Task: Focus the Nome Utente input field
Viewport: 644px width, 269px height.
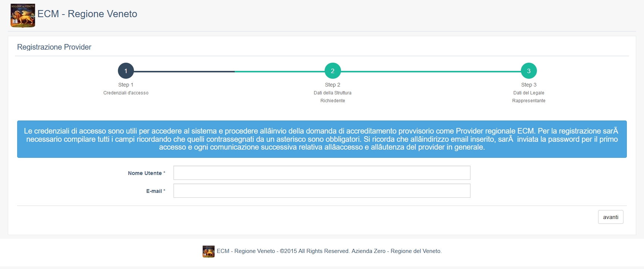Action: (322, 173)
